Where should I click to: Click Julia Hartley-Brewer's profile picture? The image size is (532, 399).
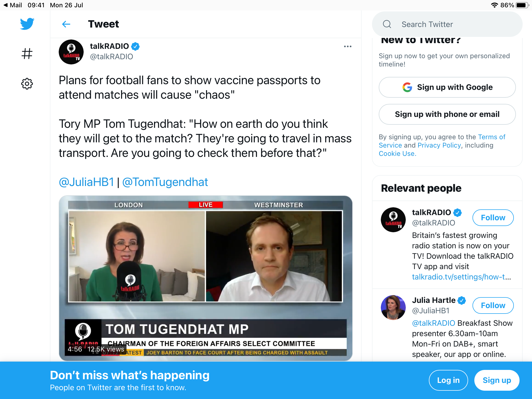tap(393, 308)
